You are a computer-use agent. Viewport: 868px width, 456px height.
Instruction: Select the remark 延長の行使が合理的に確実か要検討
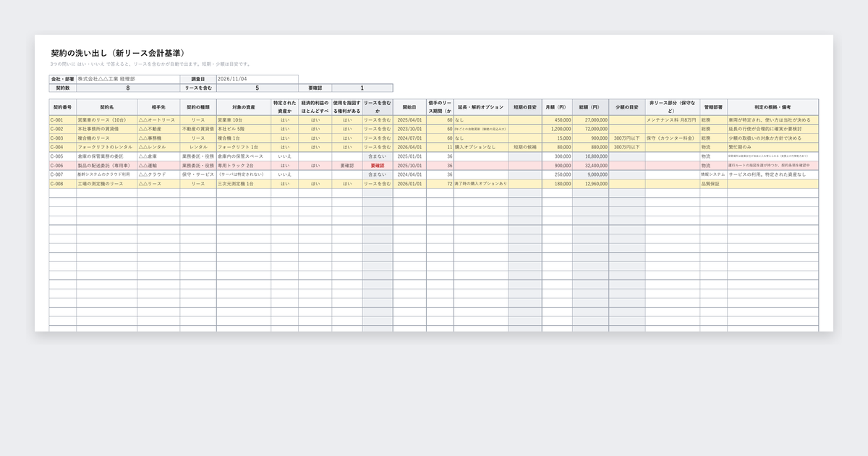click(x=773, y=129)
